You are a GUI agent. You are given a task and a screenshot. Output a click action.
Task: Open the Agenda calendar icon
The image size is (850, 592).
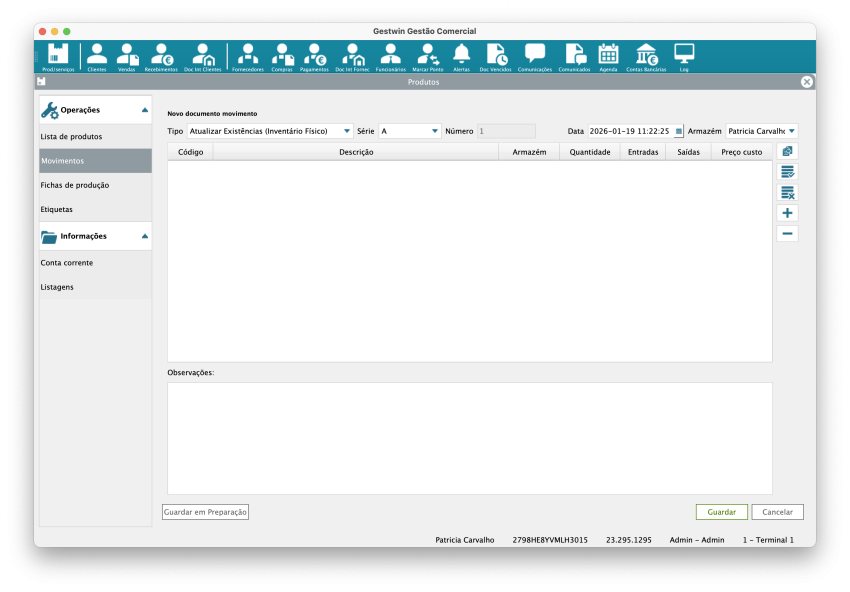pyautogui.click(x=608, y=56)
